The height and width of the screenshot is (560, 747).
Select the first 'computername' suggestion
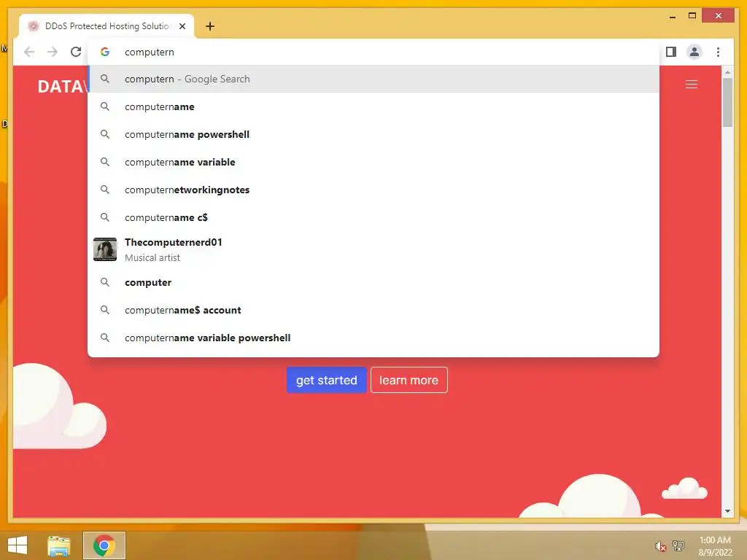(x=373, y=106)
